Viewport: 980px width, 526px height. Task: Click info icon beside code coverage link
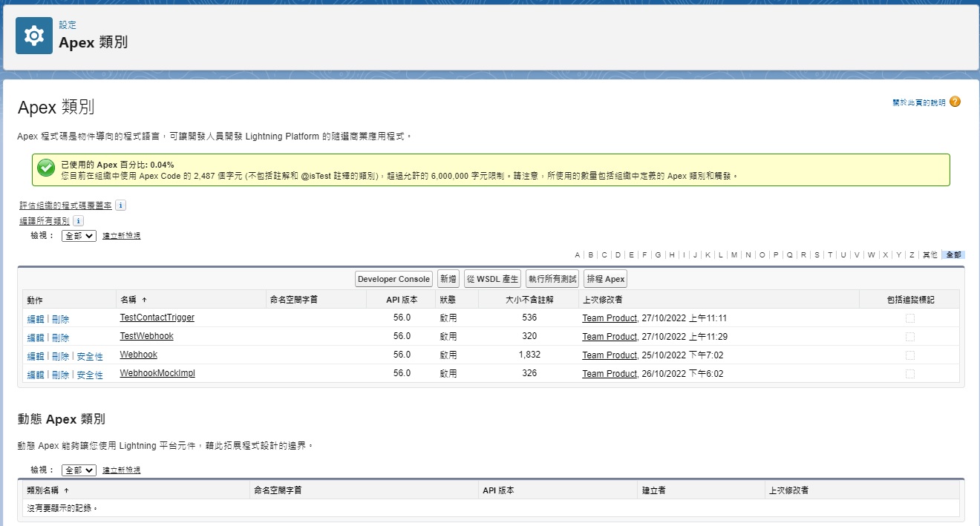pos(121,206)
